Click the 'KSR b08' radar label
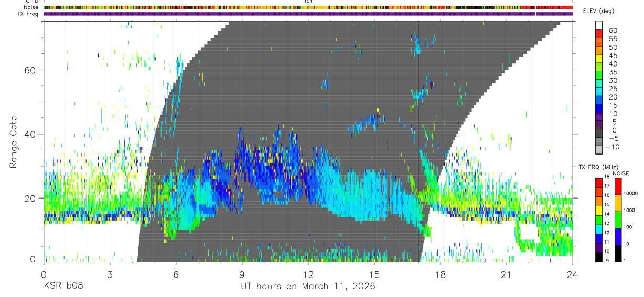This screenshot has height=297, width=644. [x=63, y=287]
